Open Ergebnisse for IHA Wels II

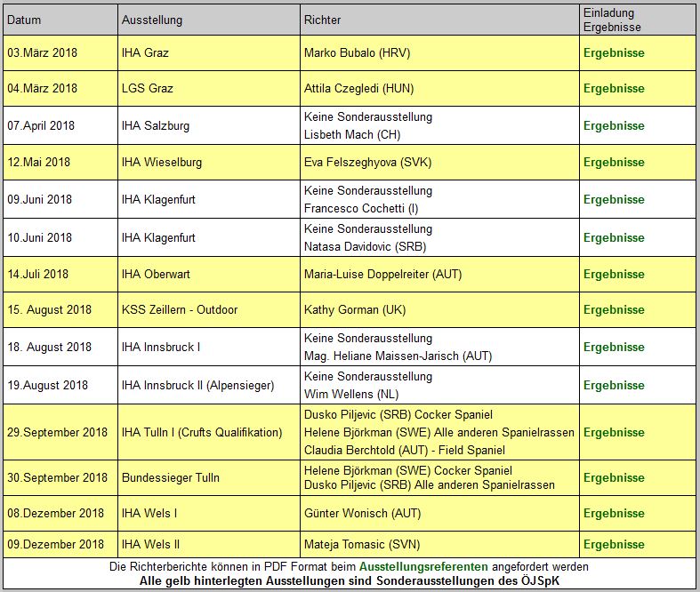(x=614, y=544)
